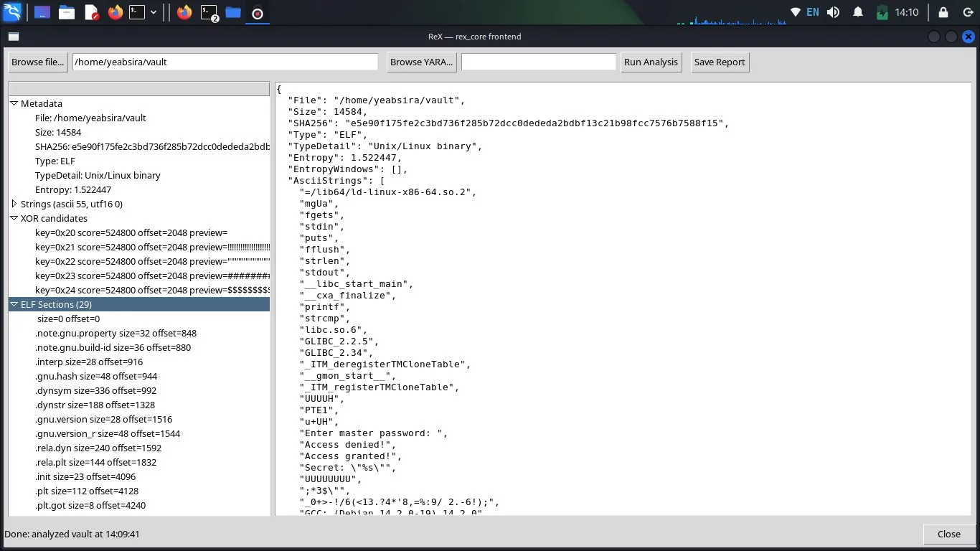The height and width of the screenshot is (551, 980).
Task: Select the .note.gnu.property section row
Action: coord(139,333)
